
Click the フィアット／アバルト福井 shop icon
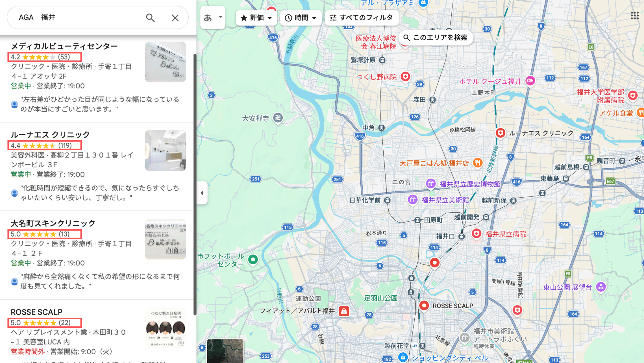pyautogui.click(x=344, y=311)
